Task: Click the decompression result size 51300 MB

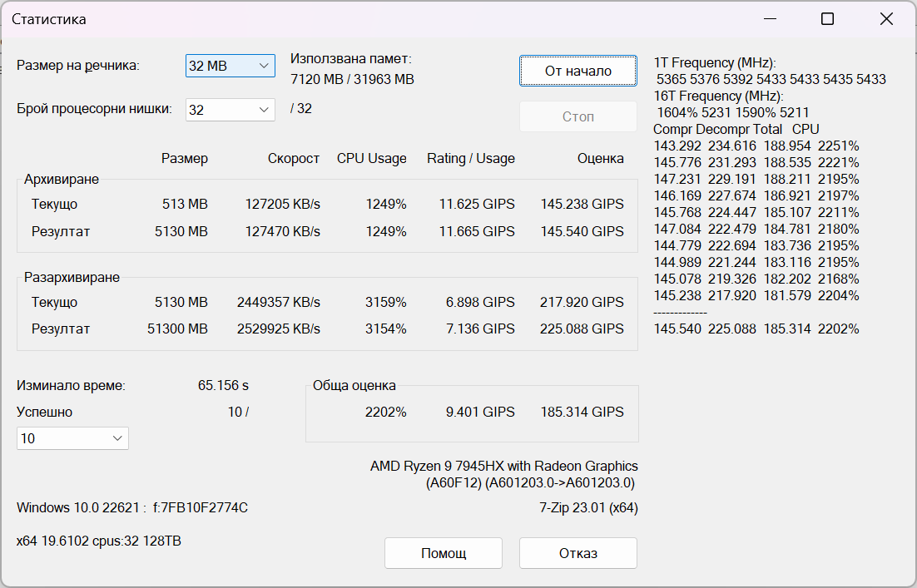Action: [177, 329]
